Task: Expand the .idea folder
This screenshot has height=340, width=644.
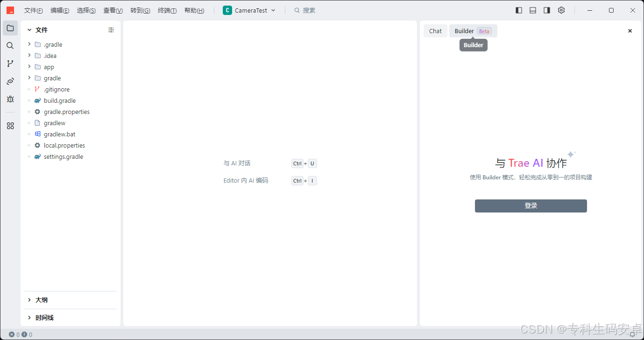Action: point(29,56)
